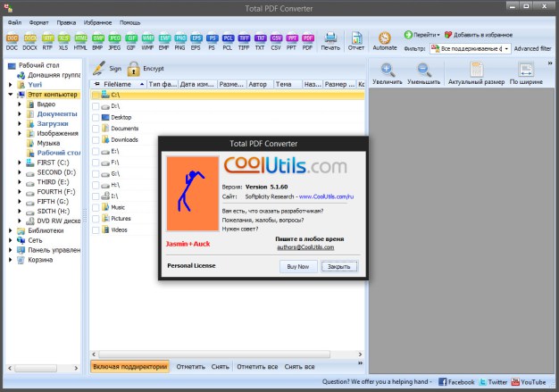Open the Перейти dropdown arrow
This screenshot has width=559, height=392.
(x=438, y=35)
